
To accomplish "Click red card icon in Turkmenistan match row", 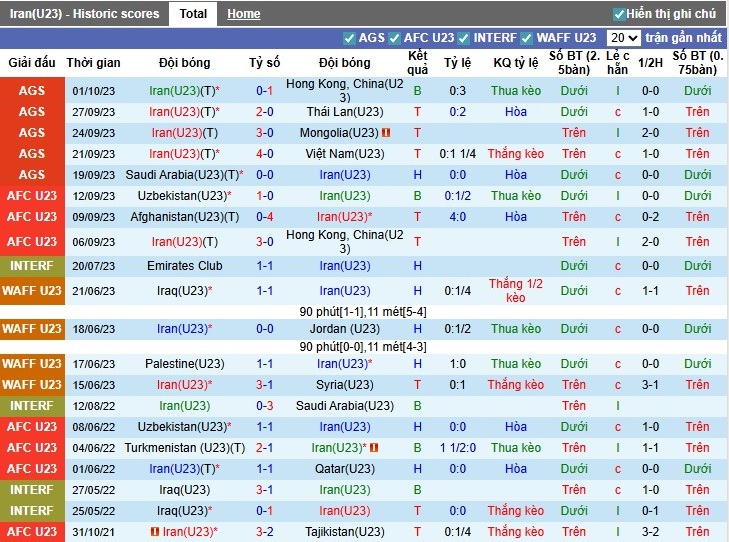I will pos(373,448).
